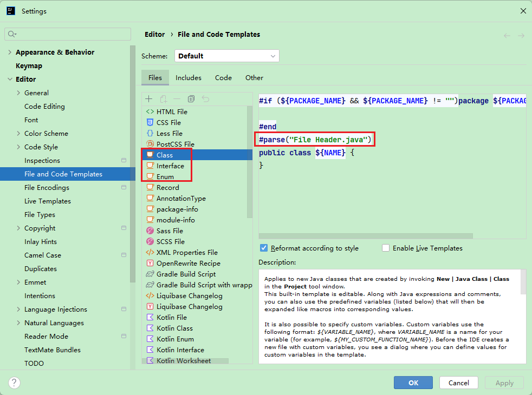Switch to the Other tab
532x395 pixels.
(x=254, y=77)
